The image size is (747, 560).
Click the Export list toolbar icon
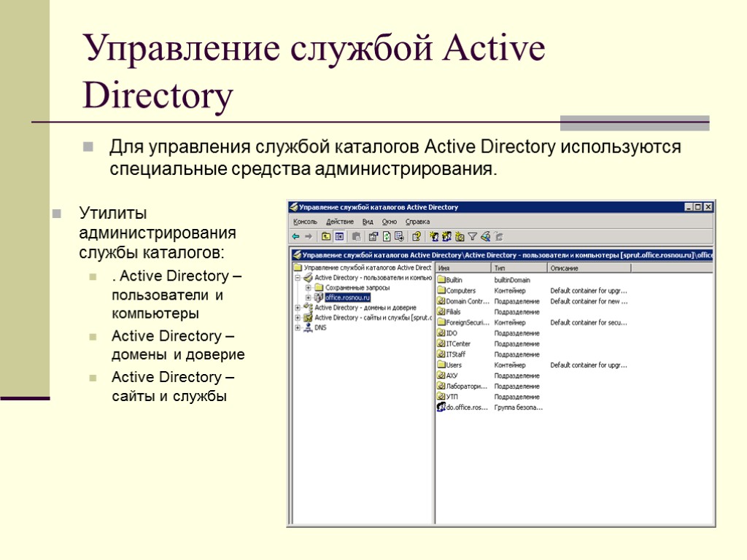pos(399,236)
